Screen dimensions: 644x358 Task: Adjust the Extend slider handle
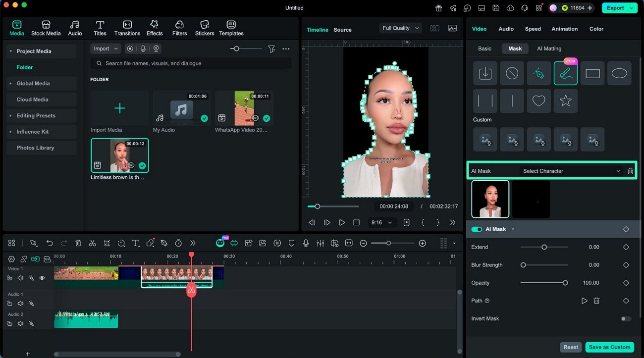tap(544, 247)
